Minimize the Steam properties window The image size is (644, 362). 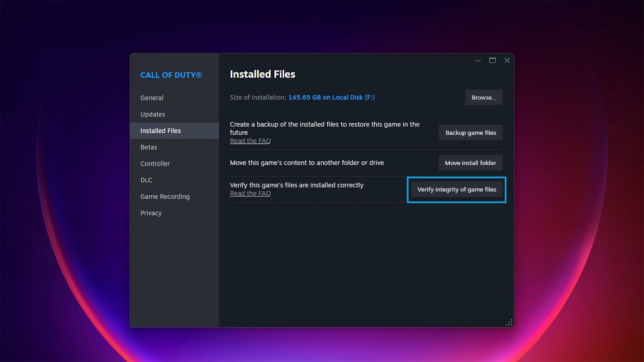478,61
